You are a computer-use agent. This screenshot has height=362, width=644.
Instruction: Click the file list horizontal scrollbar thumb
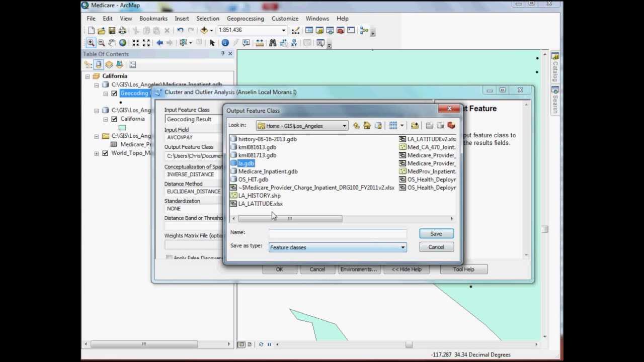click(x=290, y=219)
